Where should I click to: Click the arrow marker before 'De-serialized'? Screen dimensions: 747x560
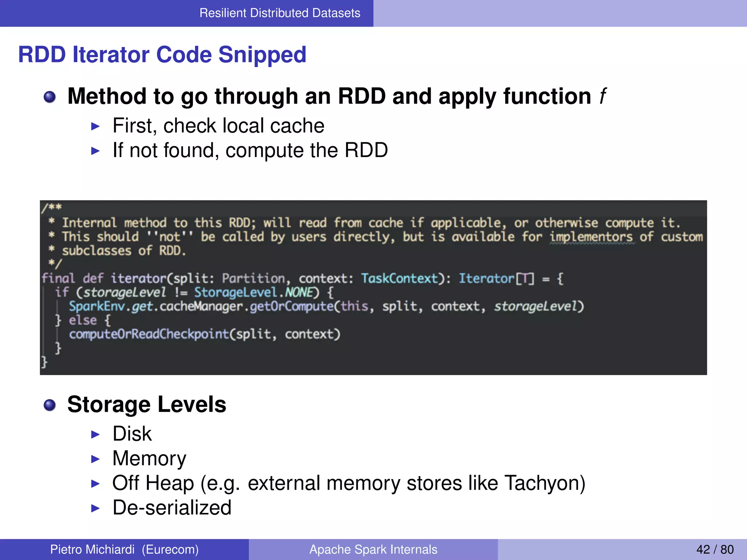(95, 508)
